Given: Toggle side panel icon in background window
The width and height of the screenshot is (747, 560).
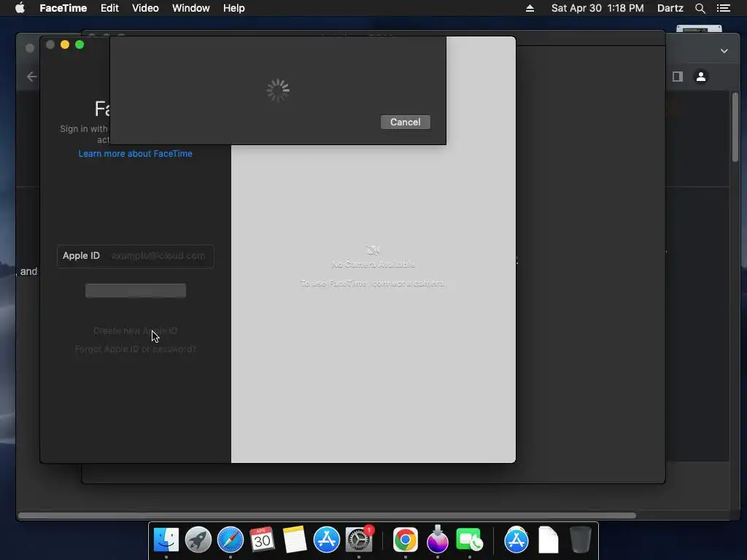Looking at the screenshot, I should coord(678,76).
